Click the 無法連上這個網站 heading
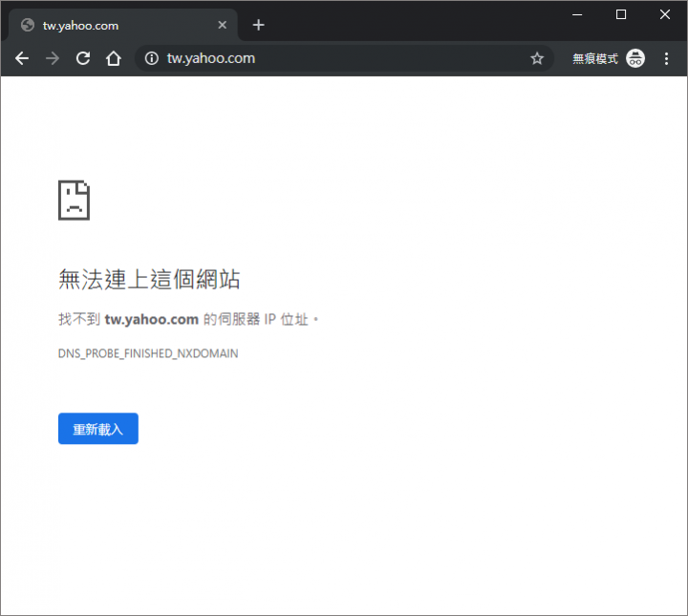This screenshot has width=688, height=616. coord(149,279)
